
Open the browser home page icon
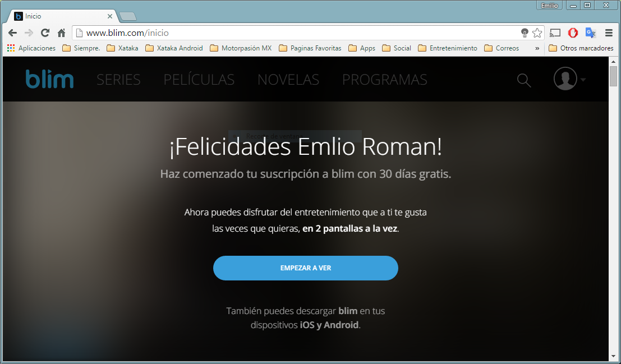61,33
